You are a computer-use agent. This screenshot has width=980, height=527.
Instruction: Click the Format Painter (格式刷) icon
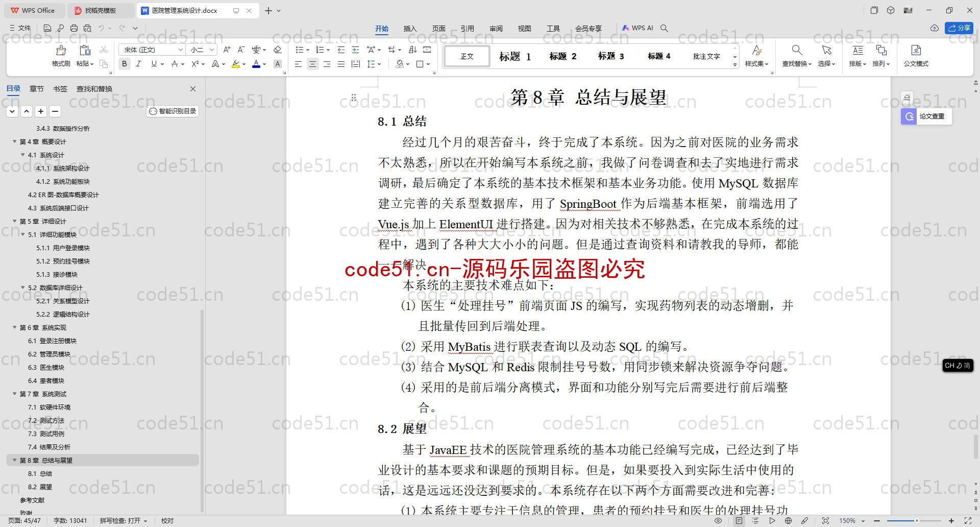(61, 50)
